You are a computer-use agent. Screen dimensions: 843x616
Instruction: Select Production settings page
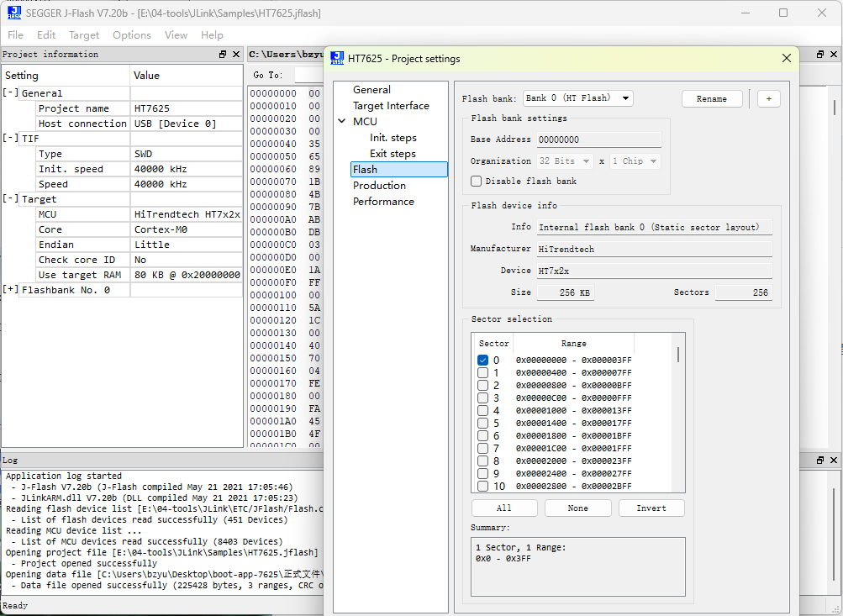(379, 186)
